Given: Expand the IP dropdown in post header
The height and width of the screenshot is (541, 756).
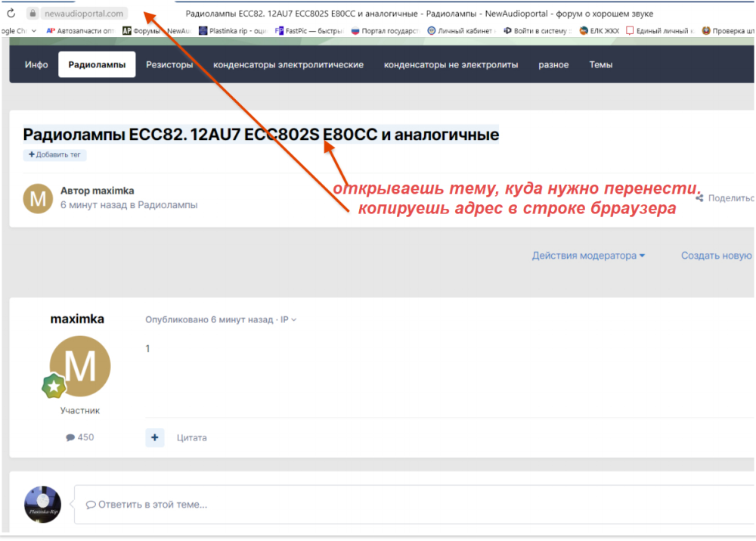Looking at the screenshot, I should [289, 320].
